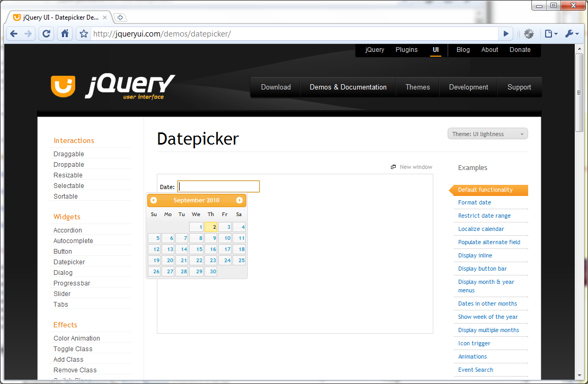The image size is (588, 384).
Task: Open the Theme: UI lightness dropdown
Action: [487, 134]
